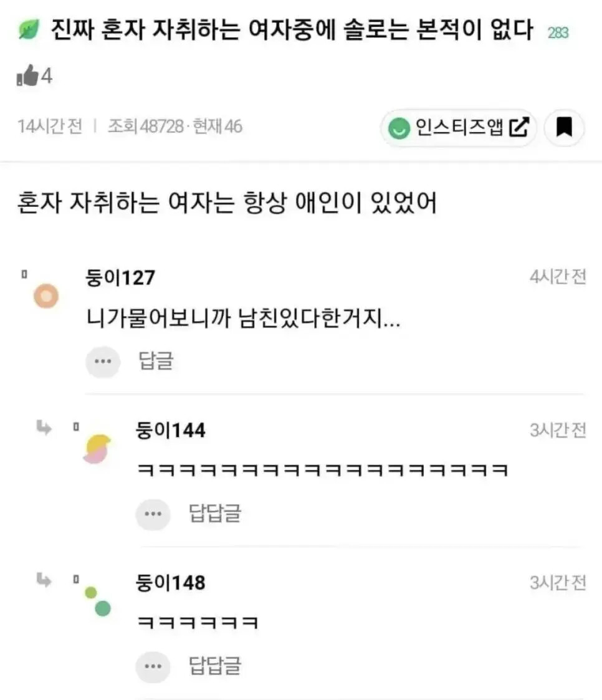The height and width of the screenshot is (700, 602).
Task: Click the post title text
Action: (294, 31)
